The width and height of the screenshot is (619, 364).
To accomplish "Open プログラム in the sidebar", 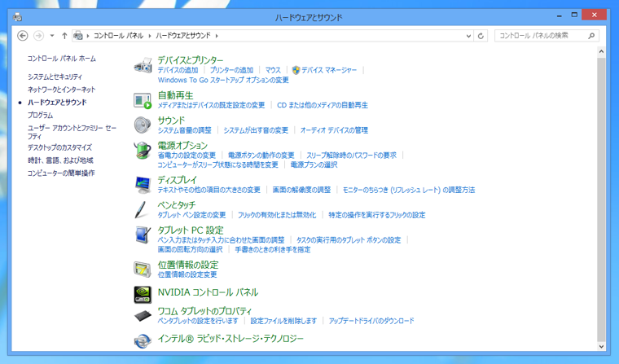I will (40, 115).
